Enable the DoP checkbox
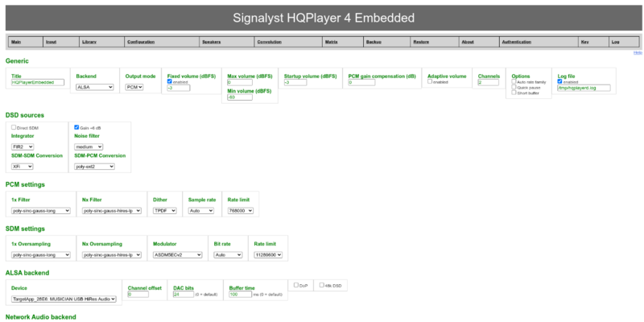The width and height of the screenshot is (644, 322). pyautogui.click(x=296, y=285)
